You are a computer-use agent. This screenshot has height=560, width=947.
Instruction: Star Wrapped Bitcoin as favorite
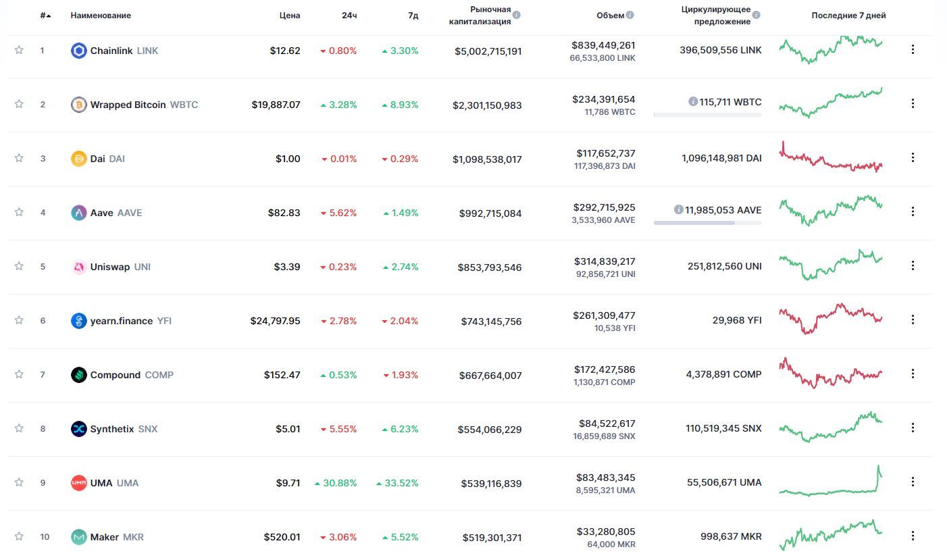pos(19,104)
